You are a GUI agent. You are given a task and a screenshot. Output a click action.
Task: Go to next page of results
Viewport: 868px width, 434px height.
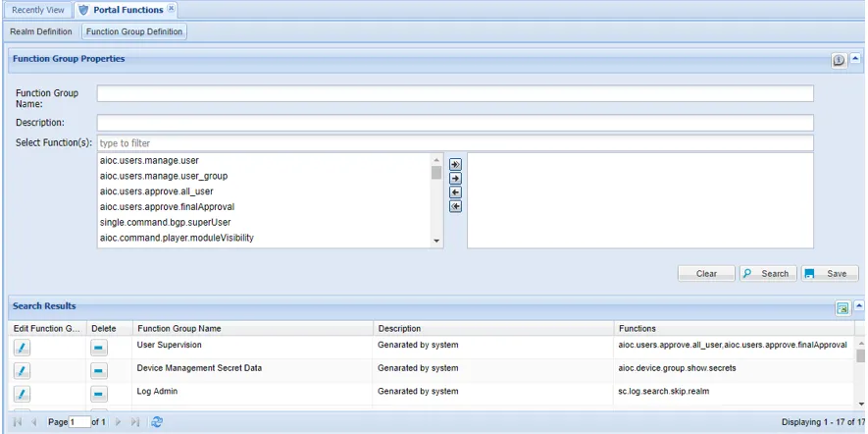(x=118, y=422)
